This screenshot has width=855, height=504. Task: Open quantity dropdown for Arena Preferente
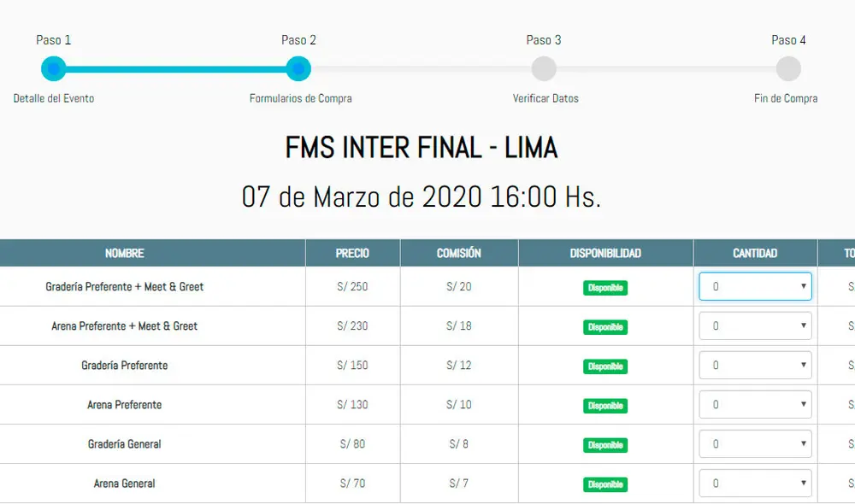coord(755,404)
